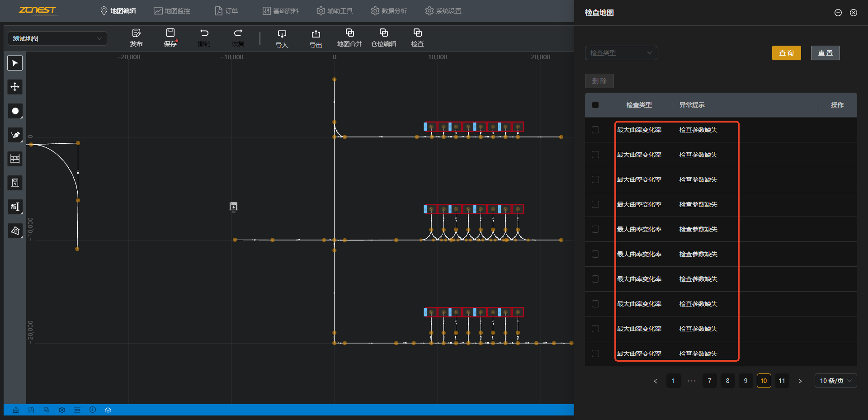
Task: Check the third 最大曲率变化率 row checkbox
Action: point(595,179)
